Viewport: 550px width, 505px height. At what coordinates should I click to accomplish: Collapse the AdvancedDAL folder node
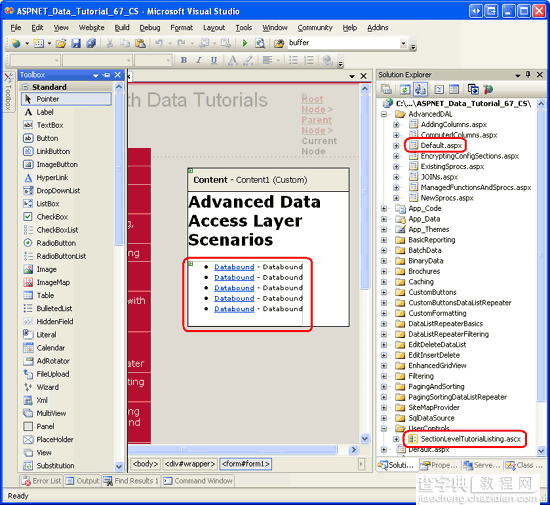[384, 114]
